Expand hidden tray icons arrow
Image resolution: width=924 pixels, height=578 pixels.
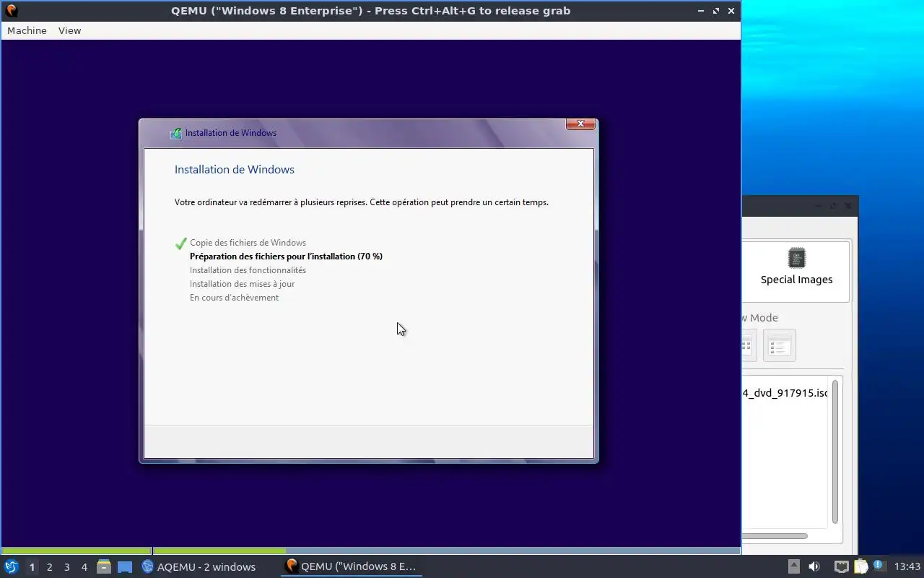[793, 566]
